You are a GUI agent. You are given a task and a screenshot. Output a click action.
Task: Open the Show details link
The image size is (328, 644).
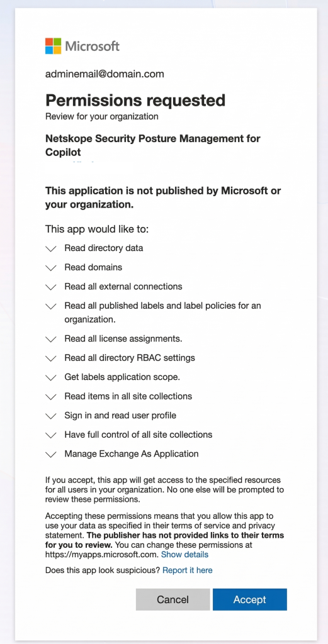coord(184,555)
